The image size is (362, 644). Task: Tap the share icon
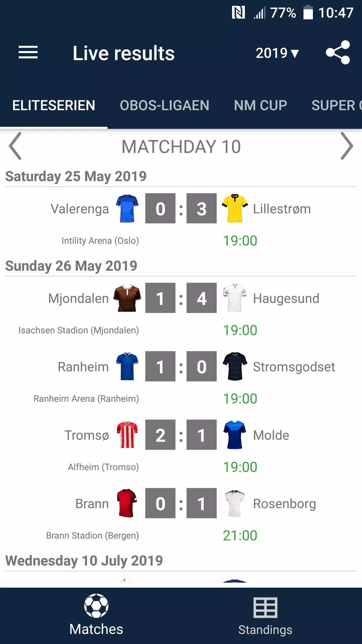click(338, 52)
